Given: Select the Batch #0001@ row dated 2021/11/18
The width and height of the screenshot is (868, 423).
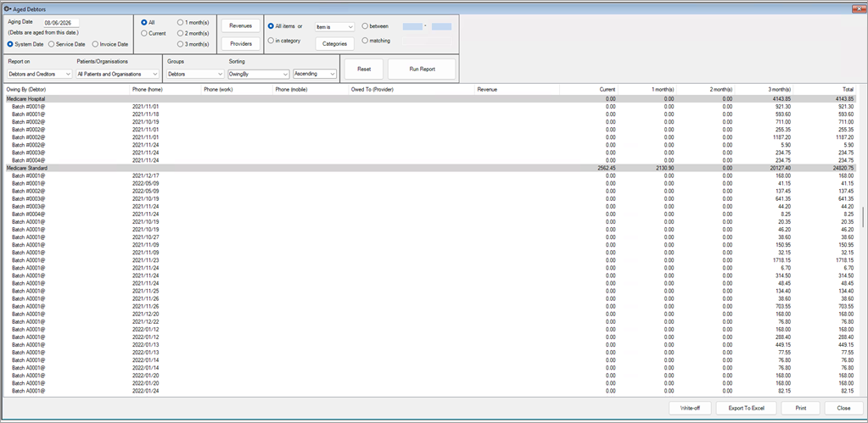Looking at the screenshot, I should tap(431, 114).
